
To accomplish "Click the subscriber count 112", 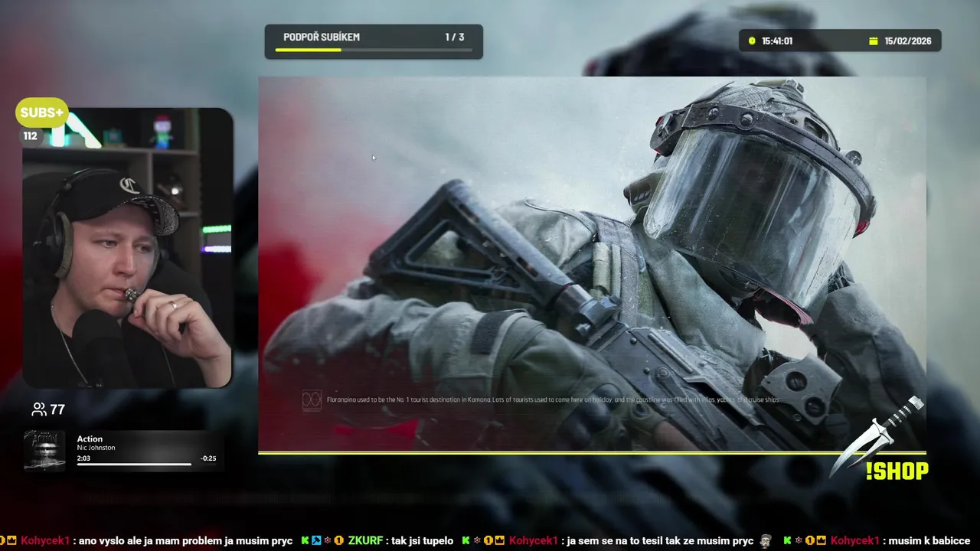I will pos(30,136).
